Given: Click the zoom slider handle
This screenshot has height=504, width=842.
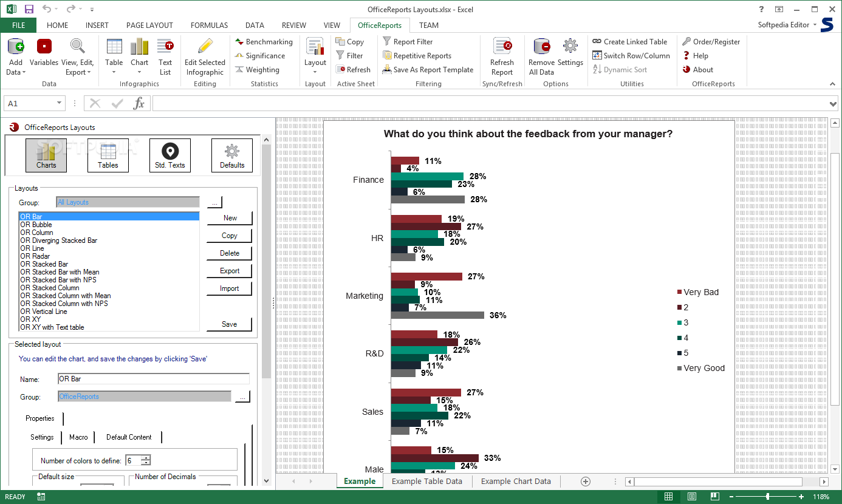Looking at the screenshot, I should point(768,497).
